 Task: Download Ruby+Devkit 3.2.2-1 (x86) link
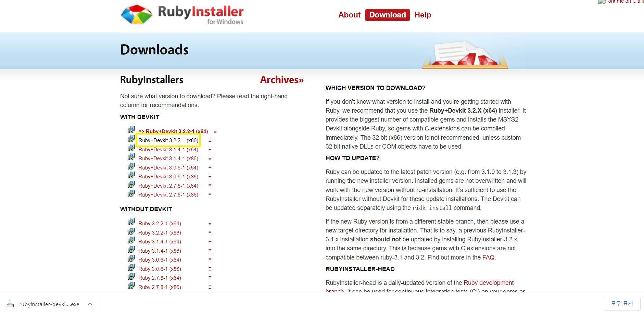pyautogui.click(x=168, y=140)
